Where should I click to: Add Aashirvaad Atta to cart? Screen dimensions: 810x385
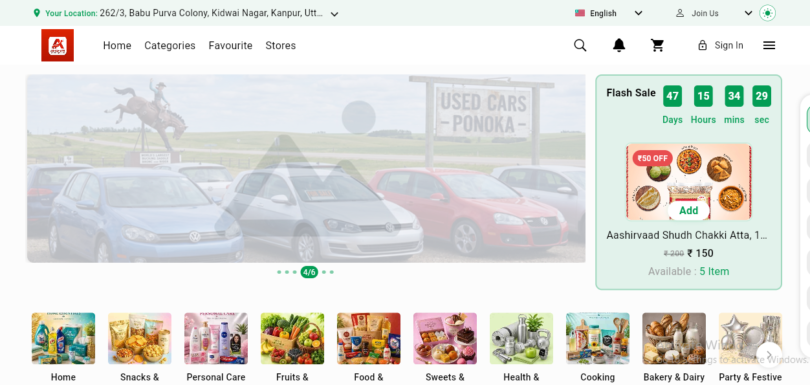[688, 210]
